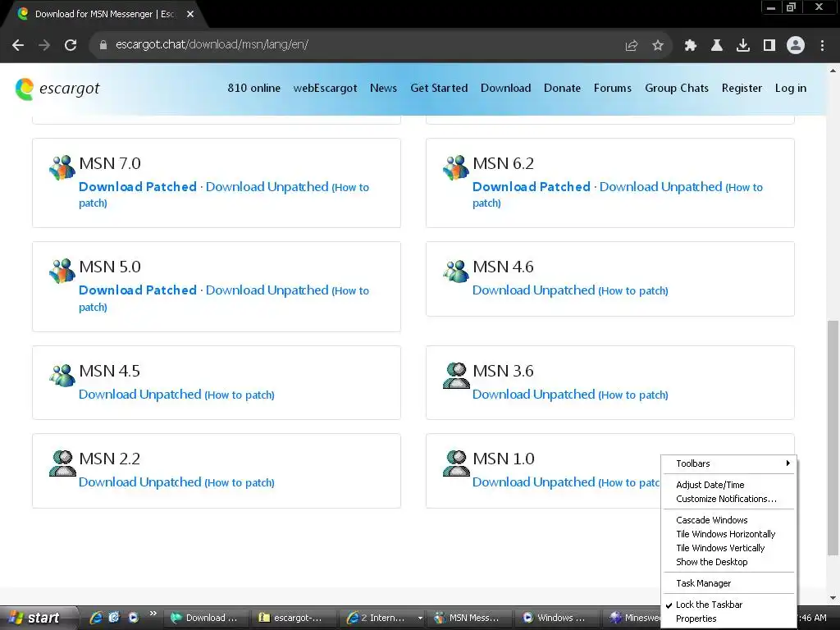
Task: Click Download in the navbar
Action: pos(505,89)
